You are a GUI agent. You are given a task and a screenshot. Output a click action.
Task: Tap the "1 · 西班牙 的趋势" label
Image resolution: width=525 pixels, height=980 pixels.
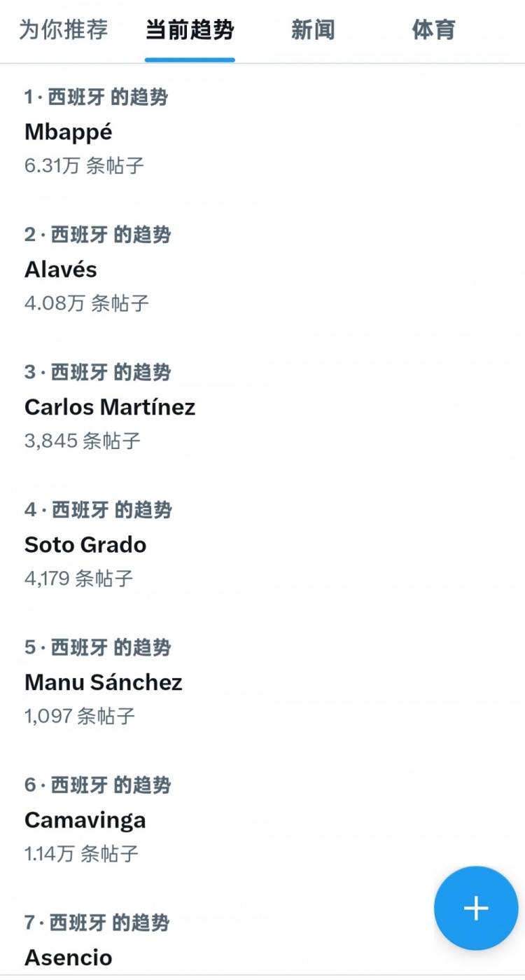pos(96,97)
